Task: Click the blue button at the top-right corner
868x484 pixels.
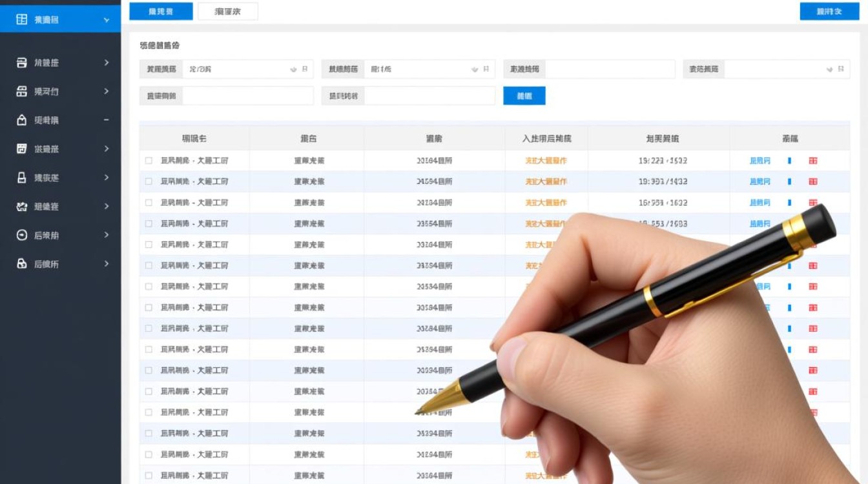Action: pos(829,12)
